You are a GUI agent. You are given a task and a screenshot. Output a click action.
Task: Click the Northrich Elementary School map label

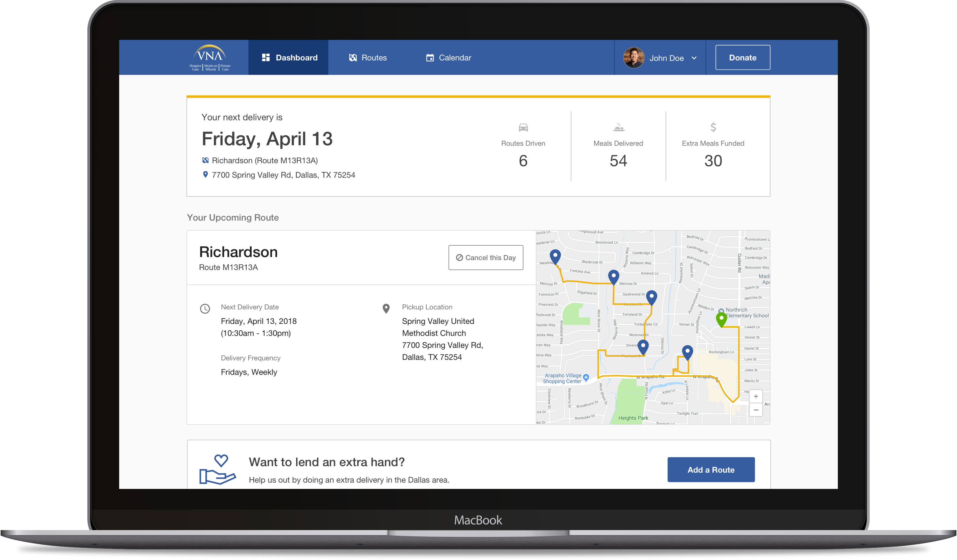click(x=747, y=313)
